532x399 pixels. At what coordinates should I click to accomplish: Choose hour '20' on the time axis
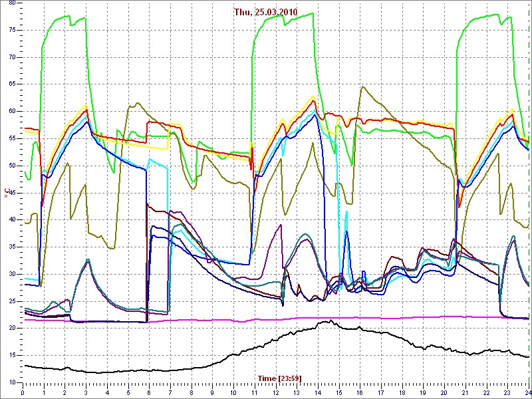(444, 392)
